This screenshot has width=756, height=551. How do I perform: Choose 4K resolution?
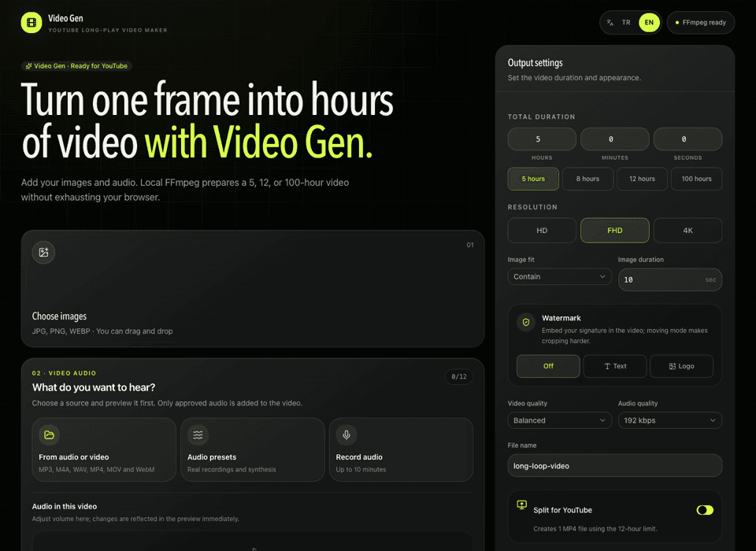[x=687, y=231]
